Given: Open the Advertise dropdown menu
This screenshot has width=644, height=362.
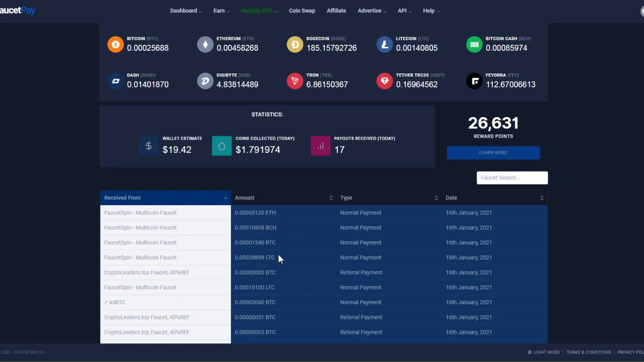Looking at the screenshot, I should click(372, 11).
